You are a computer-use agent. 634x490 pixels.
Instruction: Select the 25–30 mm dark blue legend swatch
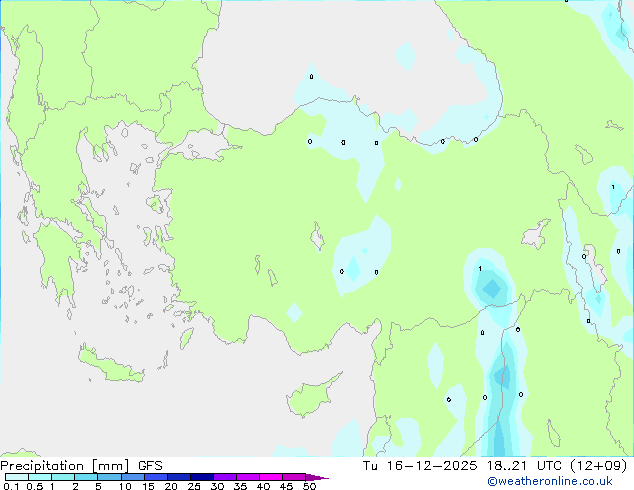coord(202,477)
